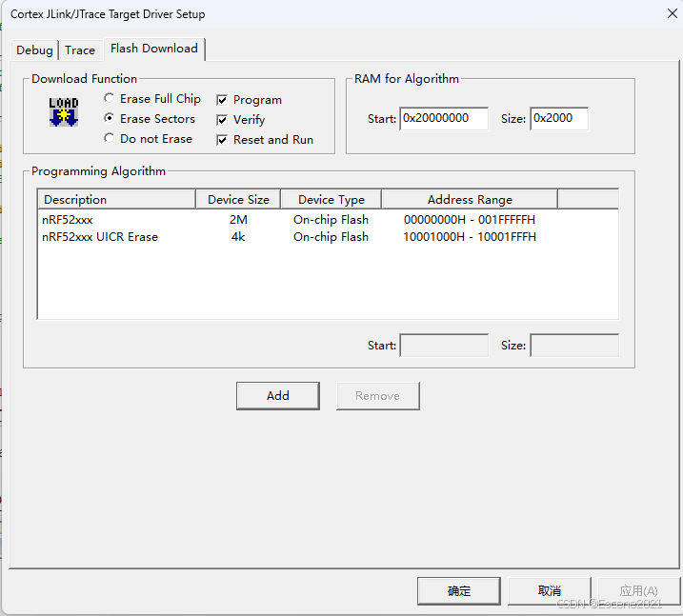Click the Add algorithm button

point(278,396)
